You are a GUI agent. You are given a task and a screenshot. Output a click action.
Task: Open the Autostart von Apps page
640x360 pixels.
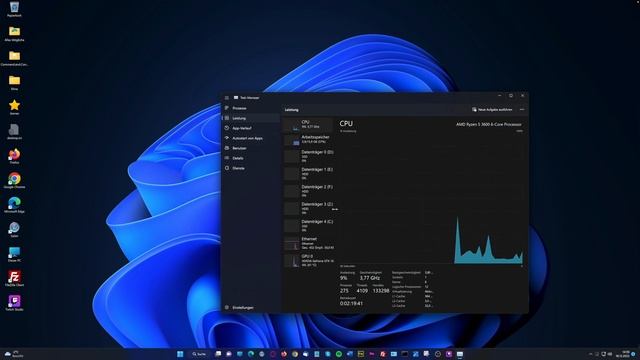coord(251,138)
